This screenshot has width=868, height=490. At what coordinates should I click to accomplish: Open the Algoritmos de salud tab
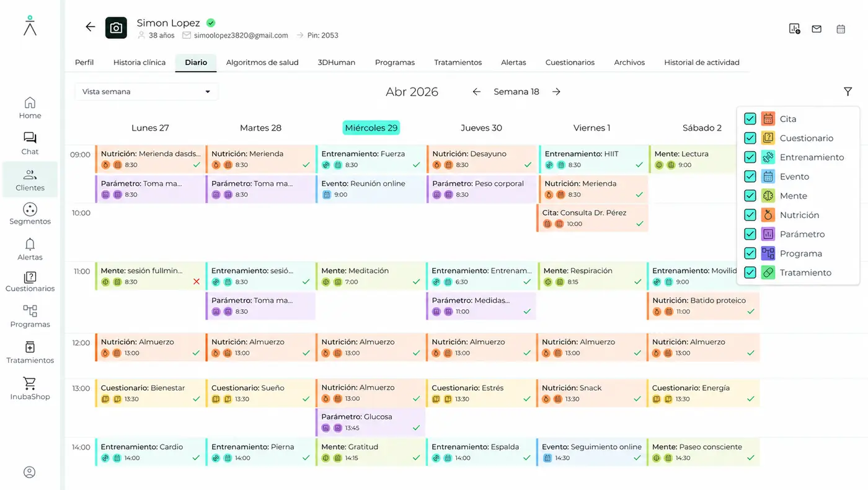(x=262, y=63)
